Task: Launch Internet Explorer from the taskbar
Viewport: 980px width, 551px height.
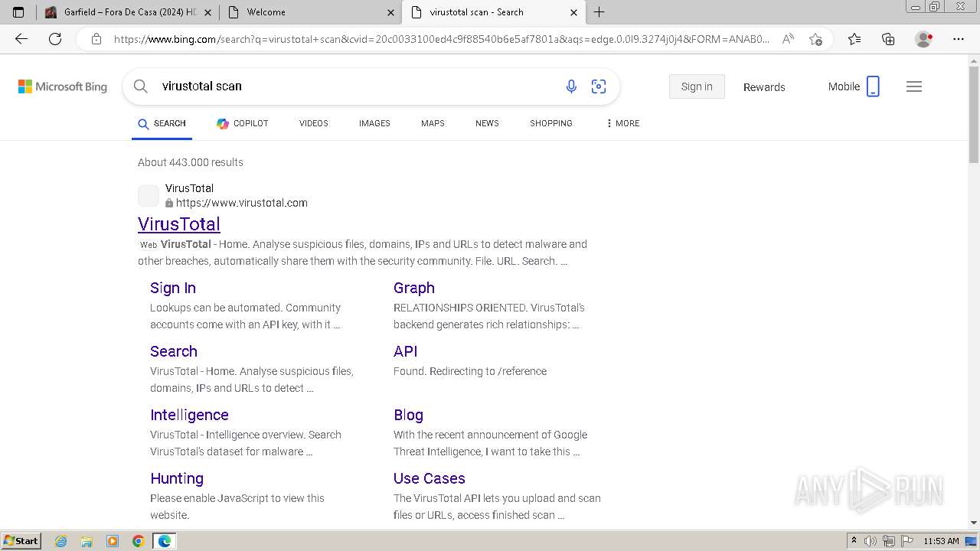Action: coord(61,541)
